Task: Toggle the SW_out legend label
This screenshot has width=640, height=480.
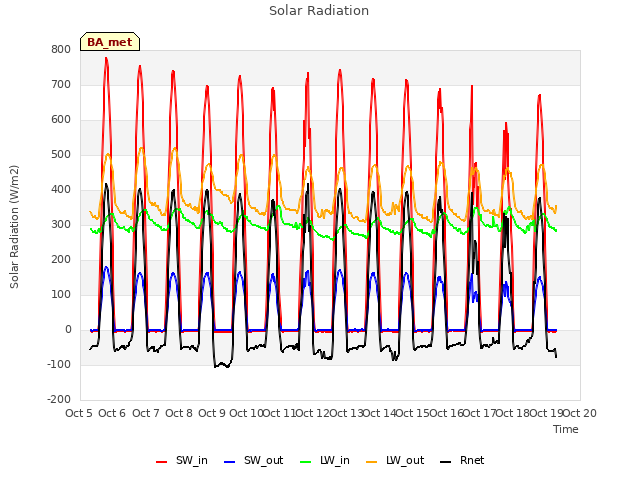Action: [x=264, y=460]
